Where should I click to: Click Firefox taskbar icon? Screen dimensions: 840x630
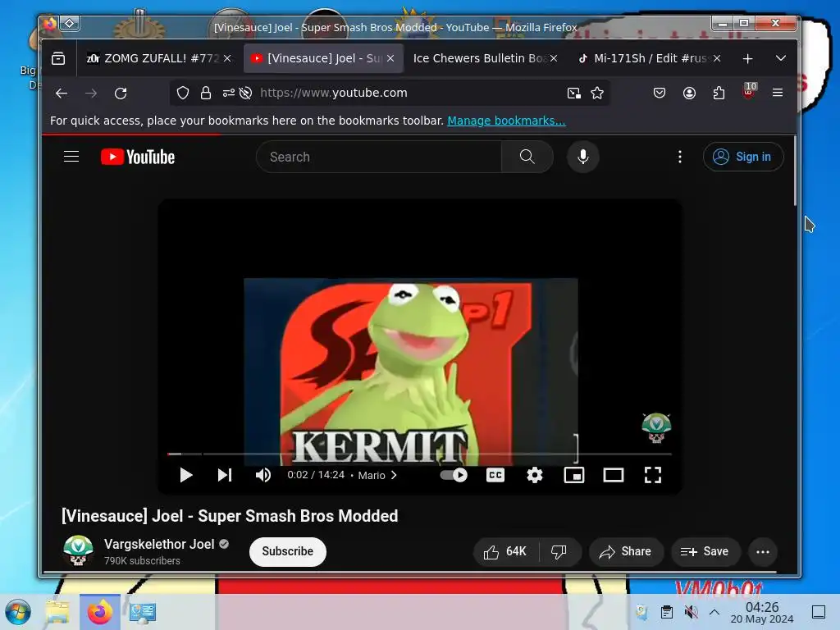(x=99, y=612)
